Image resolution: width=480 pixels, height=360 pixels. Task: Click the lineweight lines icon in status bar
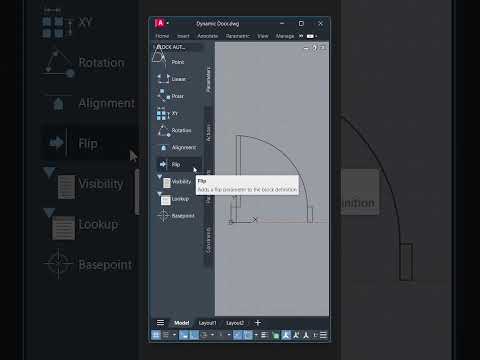pyautogui.click(x=264, y=335)
